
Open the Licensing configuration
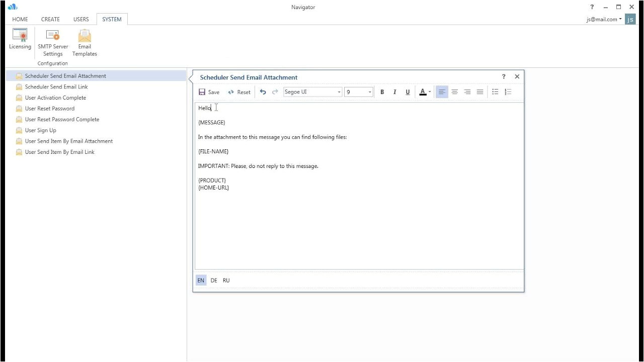pos(20,39)
